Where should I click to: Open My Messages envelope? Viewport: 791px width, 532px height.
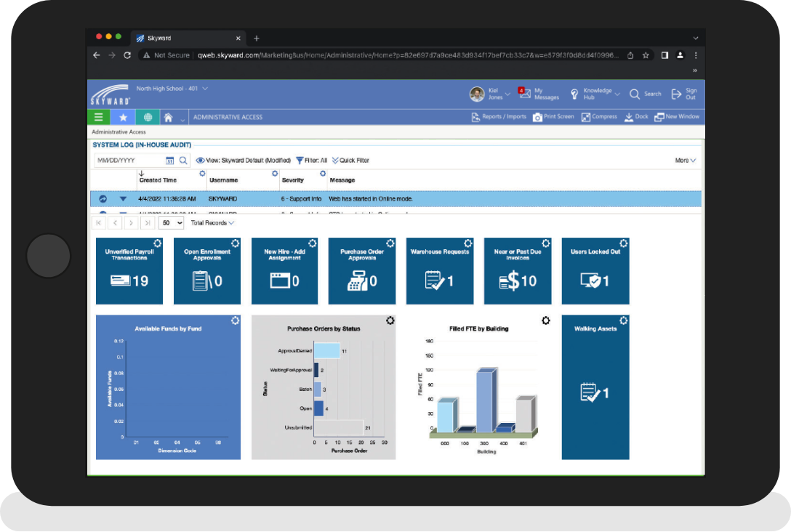pyautogui.click(x=538, y=94)
